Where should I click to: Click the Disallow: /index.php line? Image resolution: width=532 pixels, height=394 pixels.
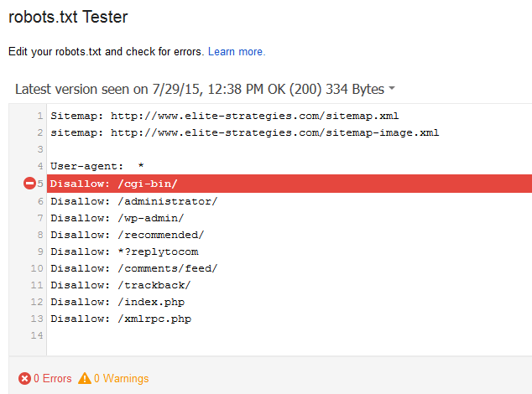point(117,302)
